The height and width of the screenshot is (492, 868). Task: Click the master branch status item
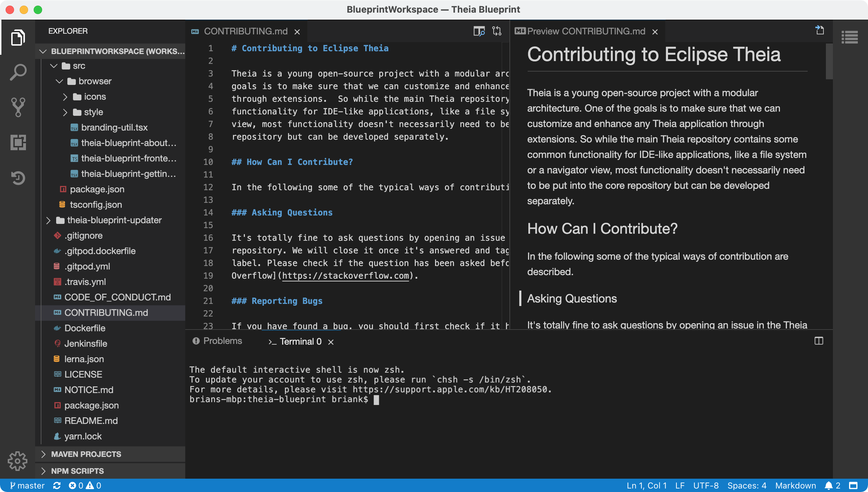[x=27, y=486]
